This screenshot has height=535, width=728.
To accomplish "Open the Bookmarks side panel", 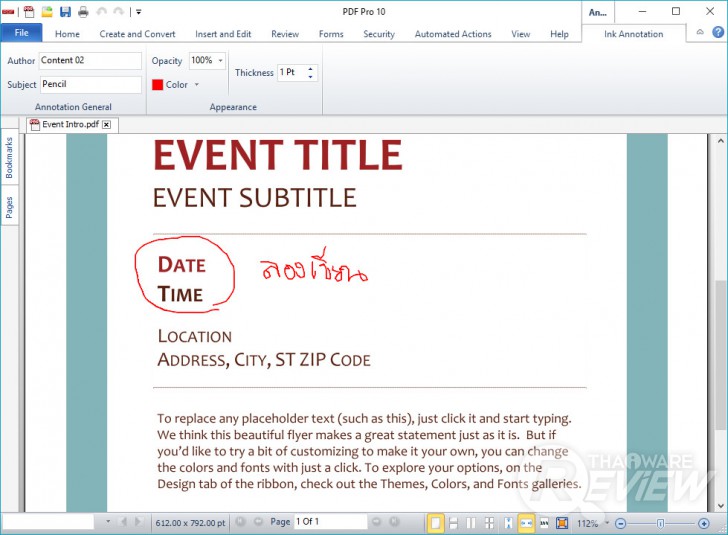I will [9, 158].
